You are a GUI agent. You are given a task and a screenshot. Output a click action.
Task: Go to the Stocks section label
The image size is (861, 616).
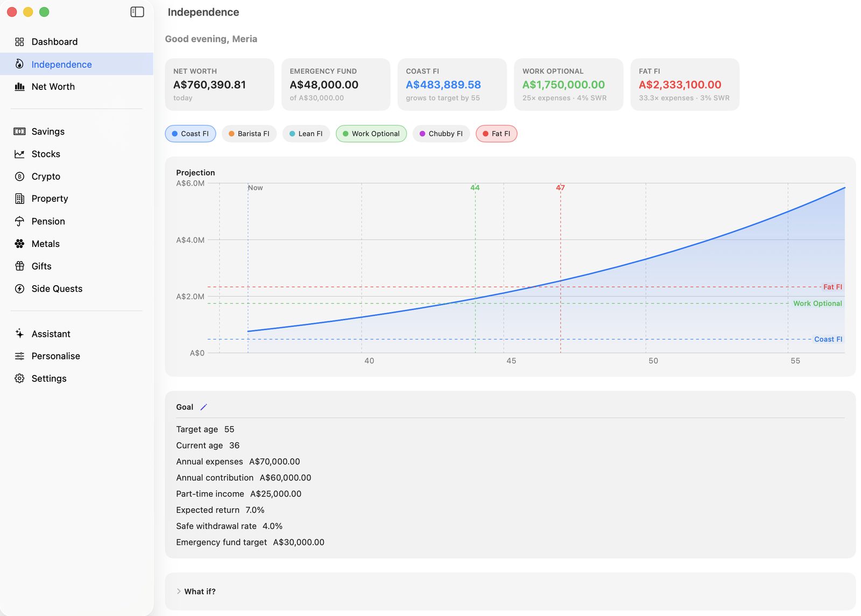click(x=46, y=154)
